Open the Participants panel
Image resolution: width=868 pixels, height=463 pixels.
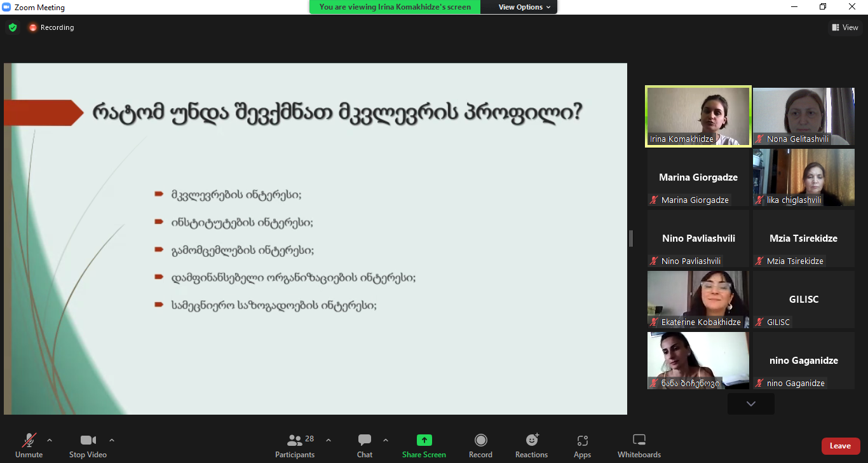295,445
